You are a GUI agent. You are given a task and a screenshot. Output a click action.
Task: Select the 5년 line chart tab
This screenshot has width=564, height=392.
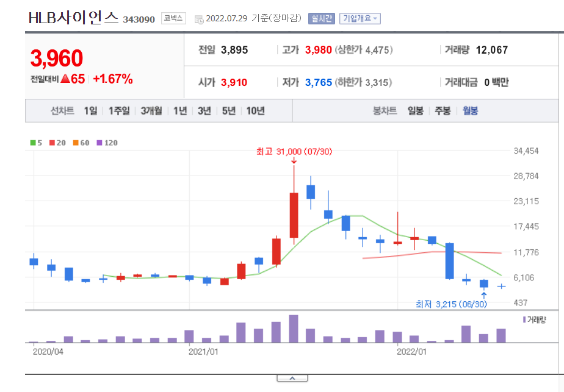tap(229, 111)
